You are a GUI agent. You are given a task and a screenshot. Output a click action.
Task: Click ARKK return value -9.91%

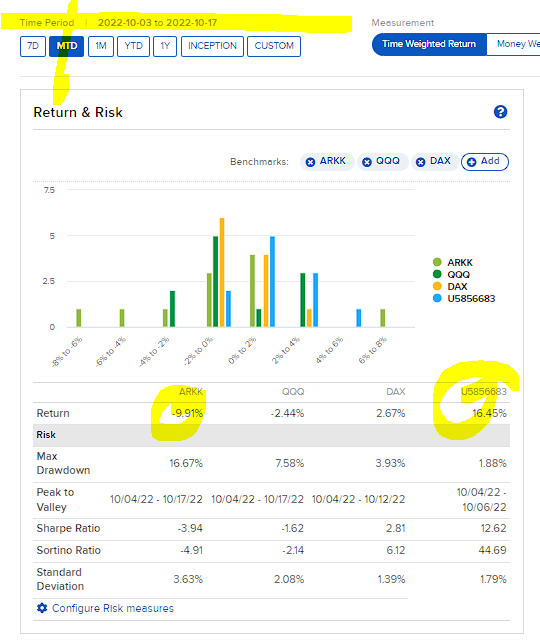click(187, 413)
